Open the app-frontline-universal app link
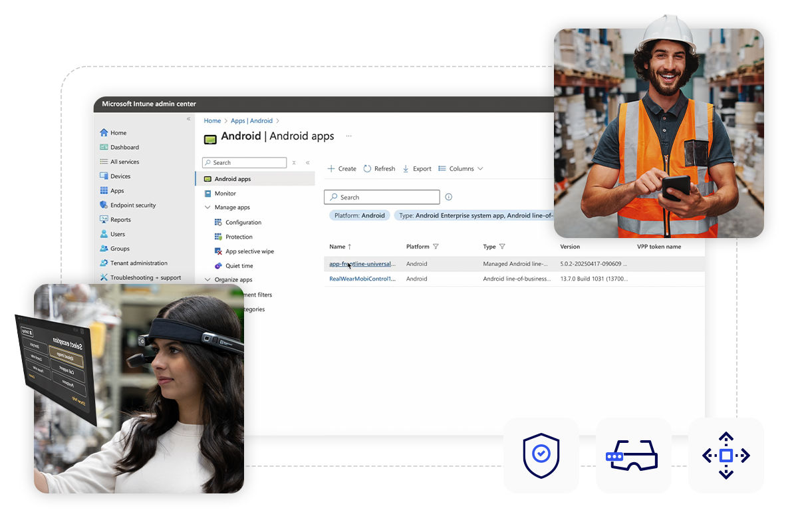The image size is (798, 532). pyautogui.click(x=362, y=264)
